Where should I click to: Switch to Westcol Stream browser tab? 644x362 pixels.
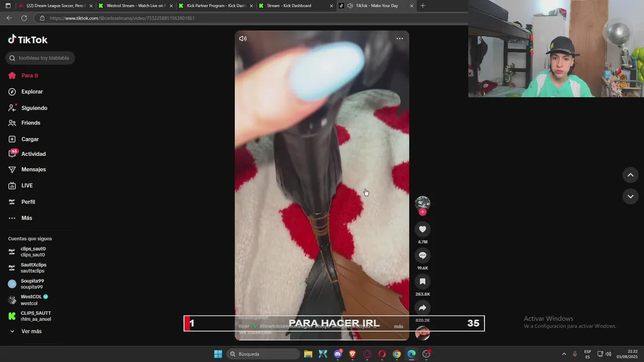pos(135,6)
